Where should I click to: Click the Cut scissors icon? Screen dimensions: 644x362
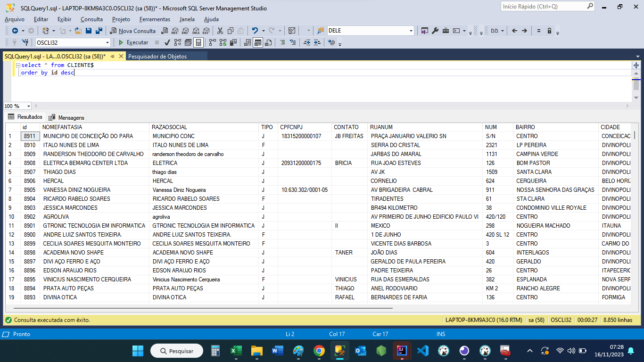[220, 31]
